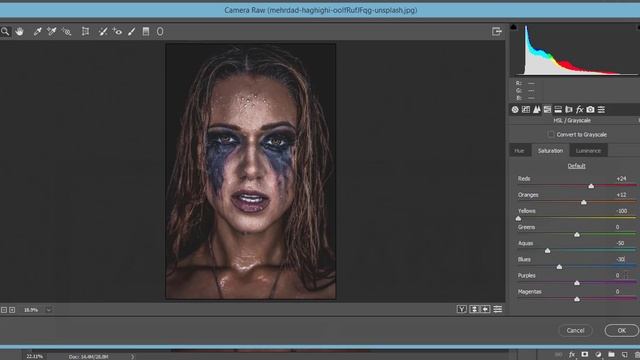Screen dimensions: 640x360
Task: Toggle full screen mode icon
Action: click(496, 31)
